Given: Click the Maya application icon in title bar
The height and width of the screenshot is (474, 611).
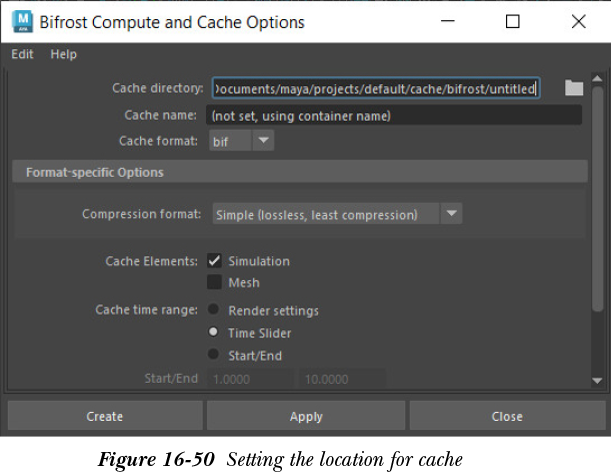Looking at the screenshot, I should point(19,21).
